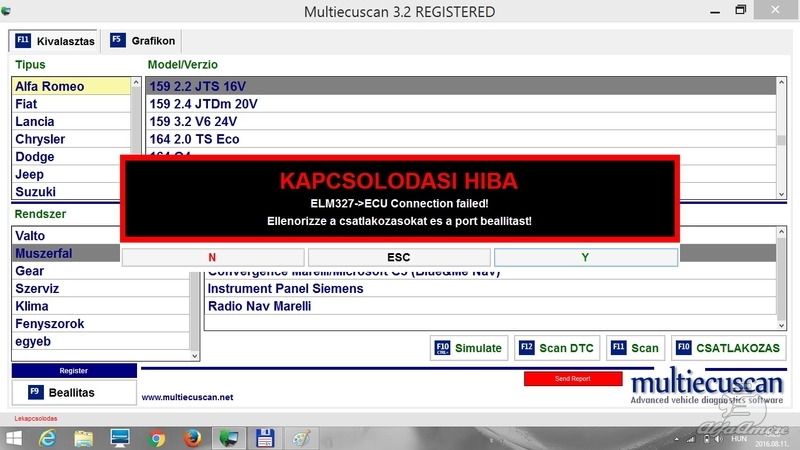This screenshot has width=800, height=450.
Task: Click the red Send Report button
Action: (573, 379)
